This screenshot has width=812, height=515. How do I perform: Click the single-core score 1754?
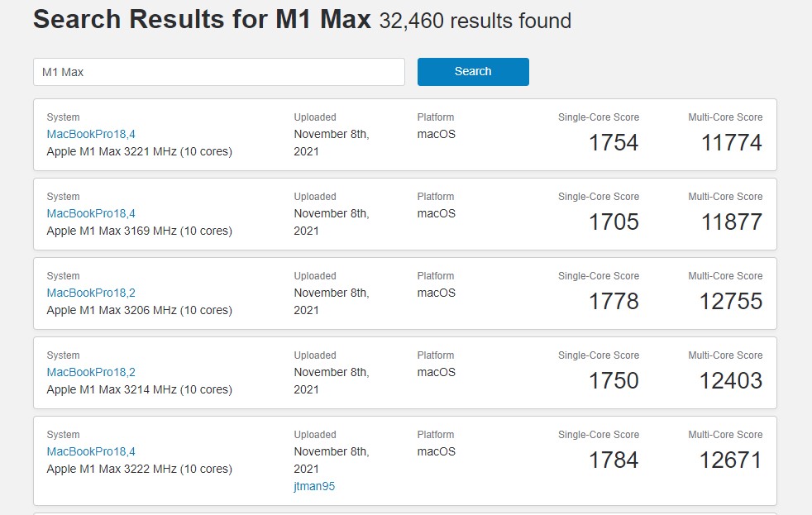pyautogui.click(x=614, y=142)
